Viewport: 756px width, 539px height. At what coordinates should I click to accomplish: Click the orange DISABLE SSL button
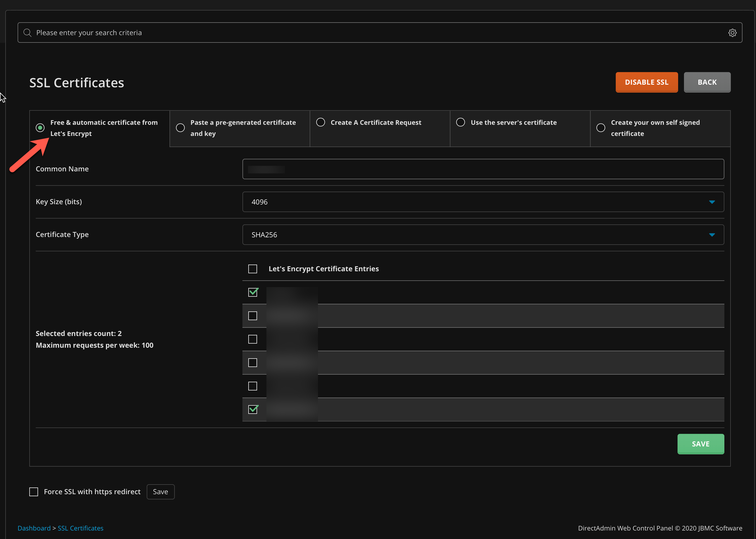click(x=646, y=82)
